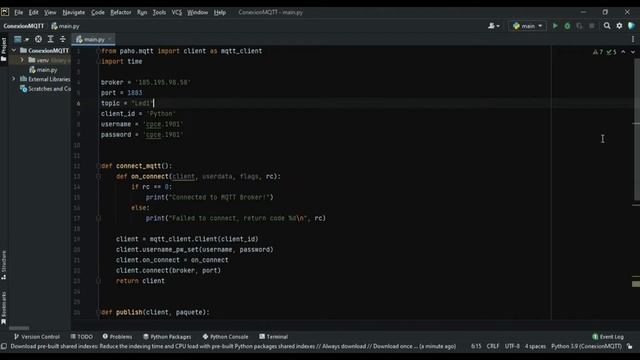The width and height of the screenshot is (640, 360).
Task: Open the Edit menu
Action: [x=33, y=12]
